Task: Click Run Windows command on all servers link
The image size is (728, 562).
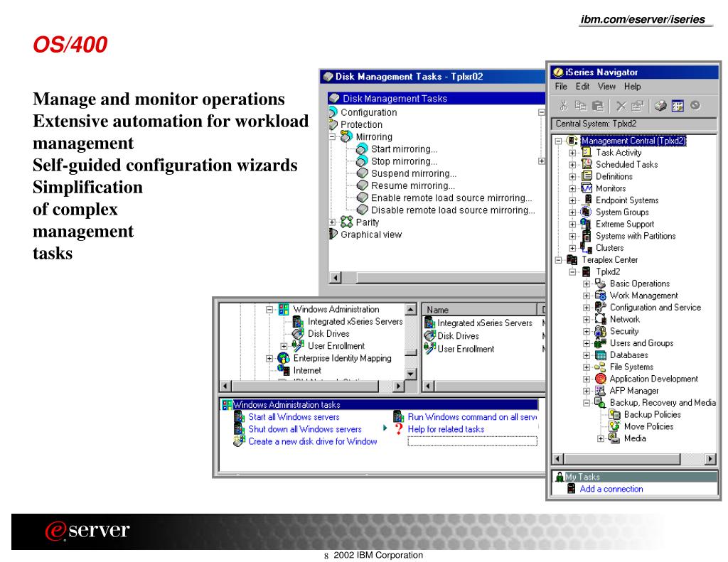Action: click(472, 417)
